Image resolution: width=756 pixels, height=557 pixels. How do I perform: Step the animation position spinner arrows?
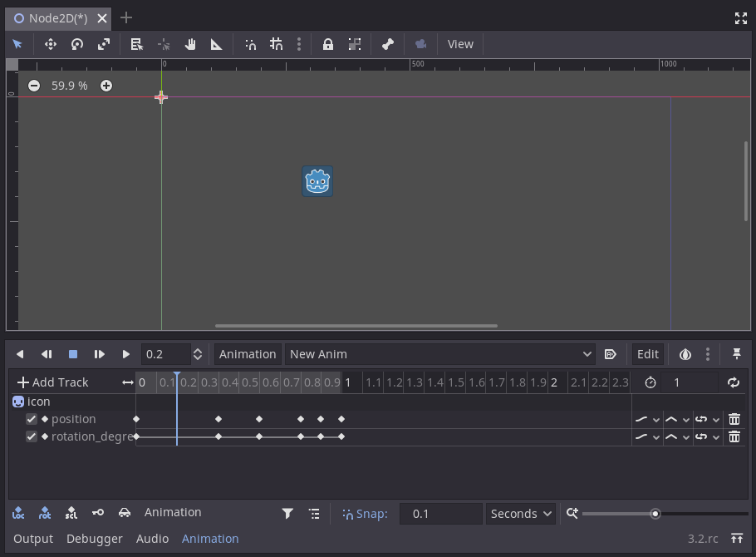click(x=198, y=354)
